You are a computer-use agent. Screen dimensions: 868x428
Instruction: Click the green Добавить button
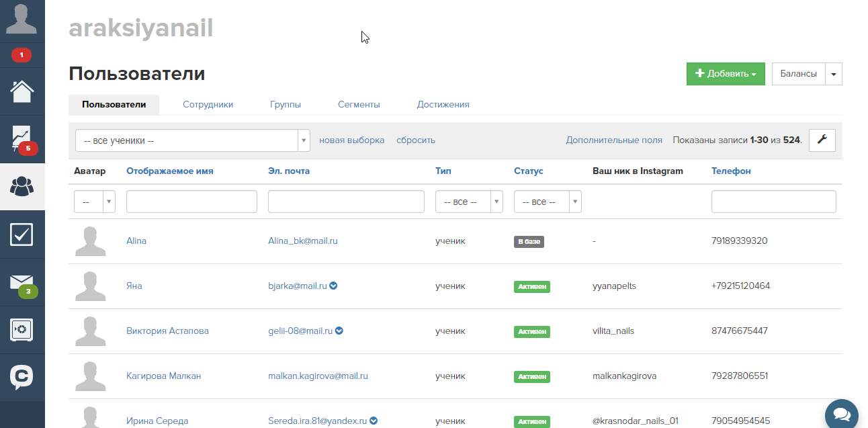(726, 74)
